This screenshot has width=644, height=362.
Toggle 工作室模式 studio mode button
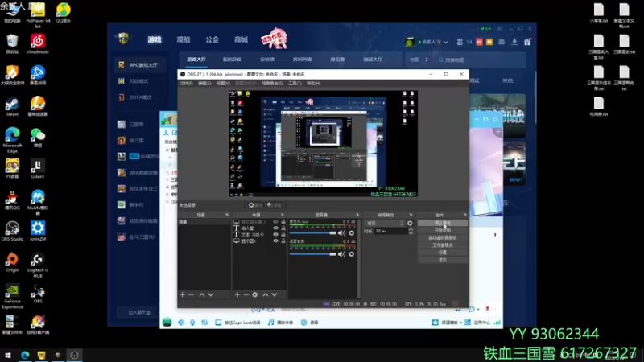[442, 245]
